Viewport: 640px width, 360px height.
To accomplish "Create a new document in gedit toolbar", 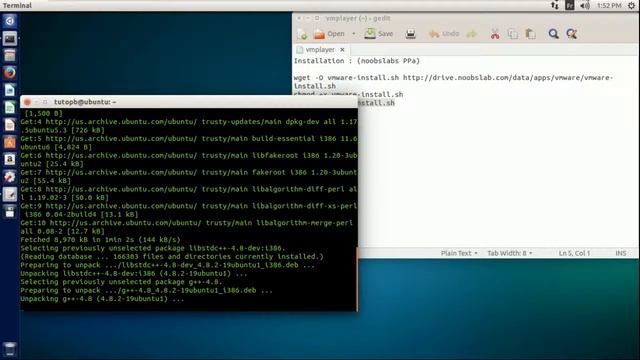I will pyautogui.click(x=302, y=34).
